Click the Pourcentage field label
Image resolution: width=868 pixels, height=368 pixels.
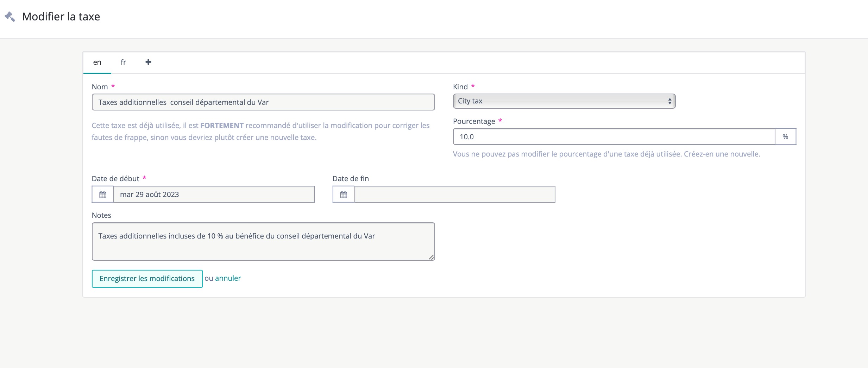pyautogui.click(x=474, y=121)
